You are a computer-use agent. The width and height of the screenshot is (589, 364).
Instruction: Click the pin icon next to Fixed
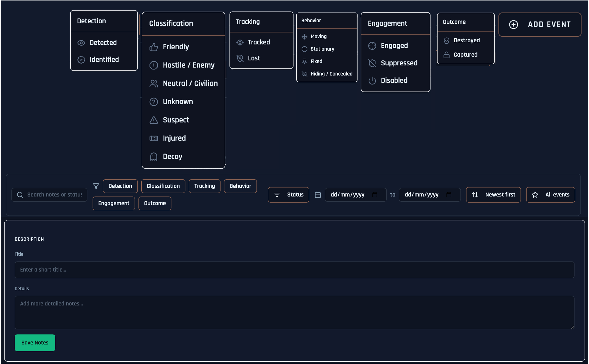[x=304, y=61]
